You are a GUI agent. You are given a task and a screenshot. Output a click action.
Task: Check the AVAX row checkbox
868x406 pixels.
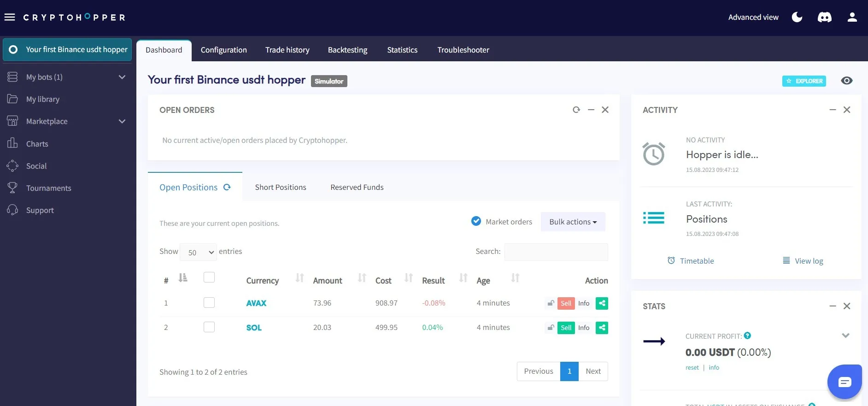click(x=209, y=302)
